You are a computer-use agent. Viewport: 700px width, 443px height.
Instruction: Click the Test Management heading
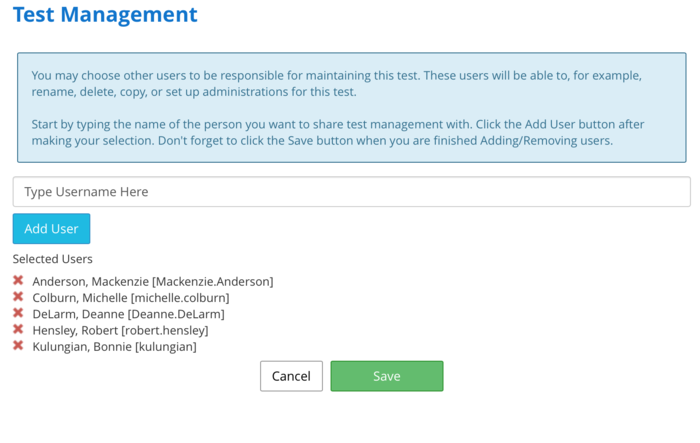105,15
